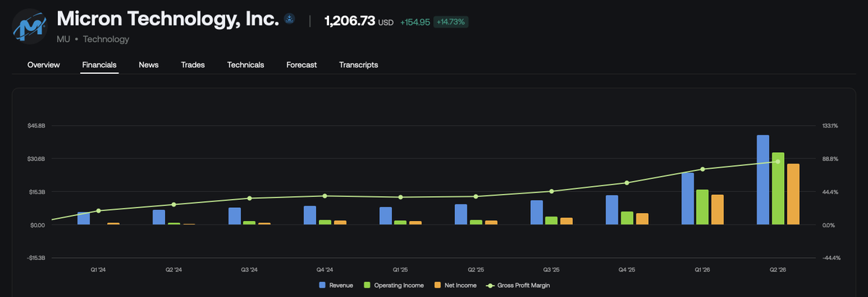Click the Micron Technology logo icon
The width and height of the screenshot is (868, 297).
pos(30,27)
